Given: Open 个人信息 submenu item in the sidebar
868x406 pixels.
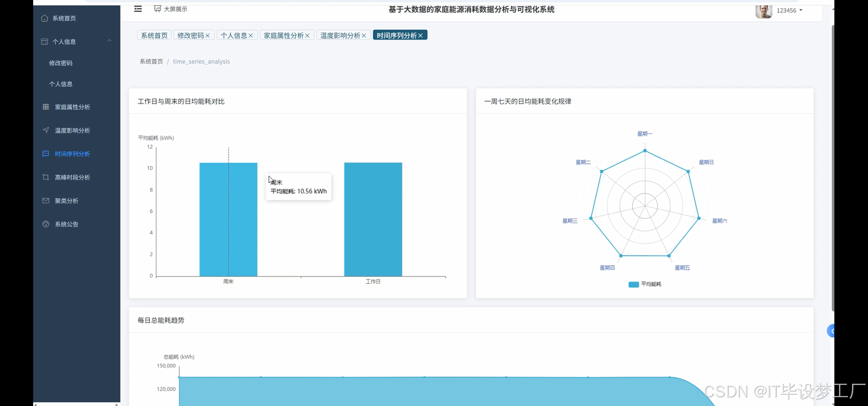Looking at the screenshot, I should pos(61,84).
